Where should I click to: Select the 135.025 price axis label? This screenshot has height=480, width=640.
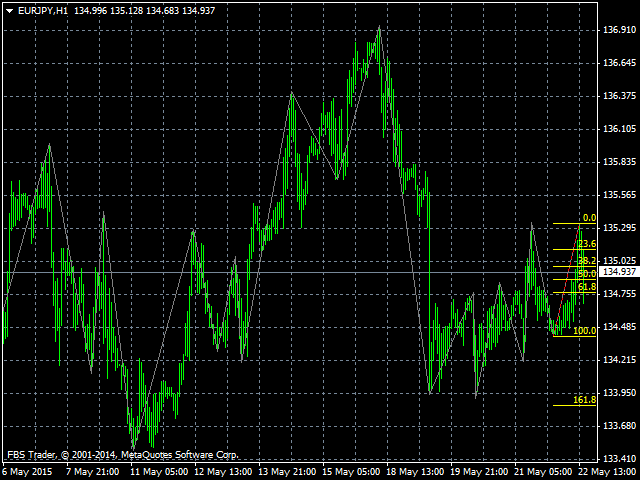tap(619, 261)
